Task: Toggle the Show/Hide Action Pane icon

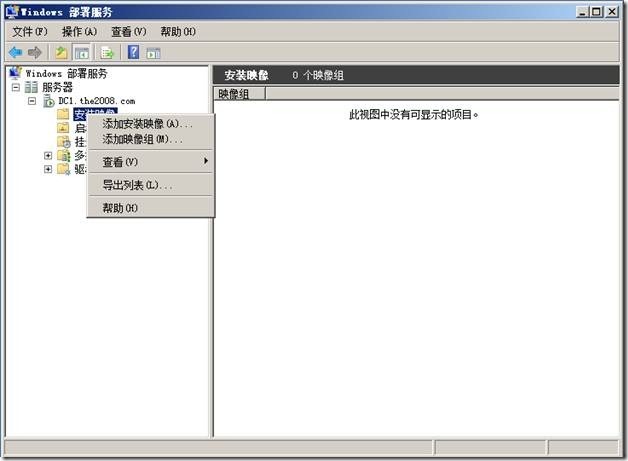Action: [x=153, y=53]
